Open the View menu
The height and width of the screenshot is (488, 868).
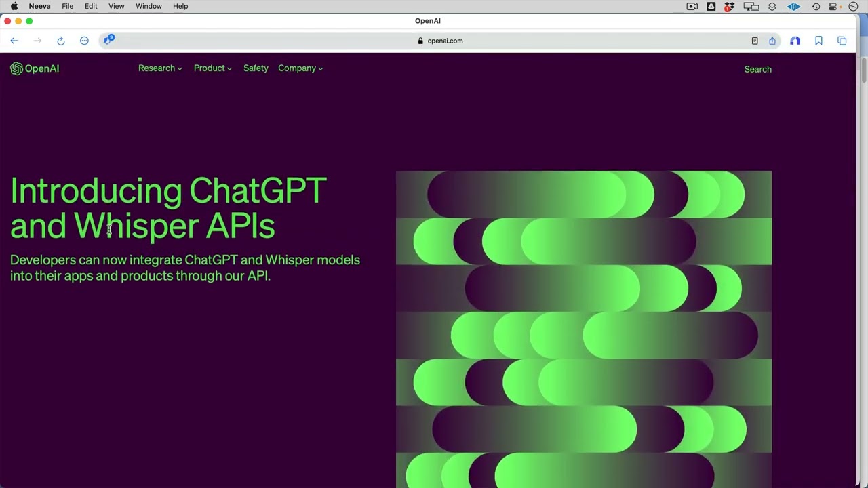117,6
